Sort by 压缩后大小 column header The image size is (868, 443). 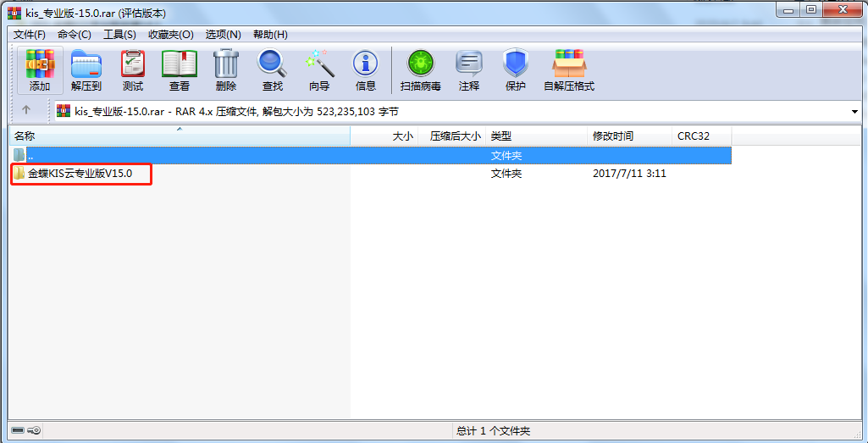click(451, 136)
